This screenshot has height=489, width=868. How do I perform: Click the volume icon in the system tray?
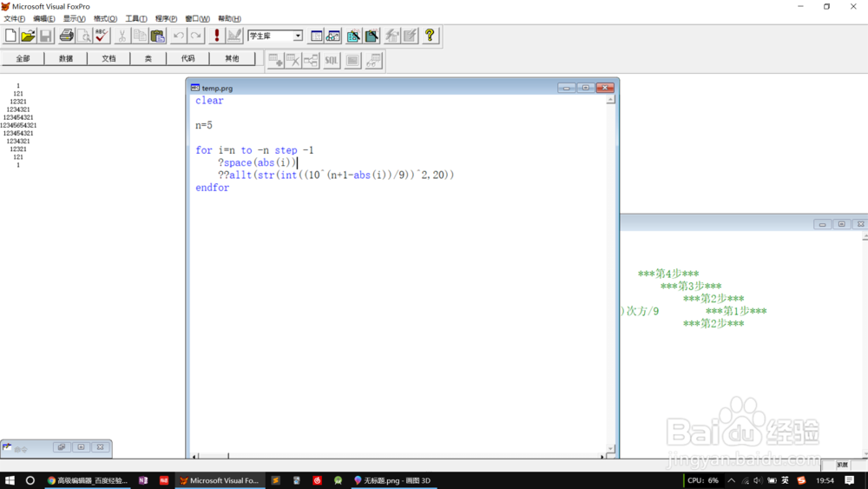[758, 480]
